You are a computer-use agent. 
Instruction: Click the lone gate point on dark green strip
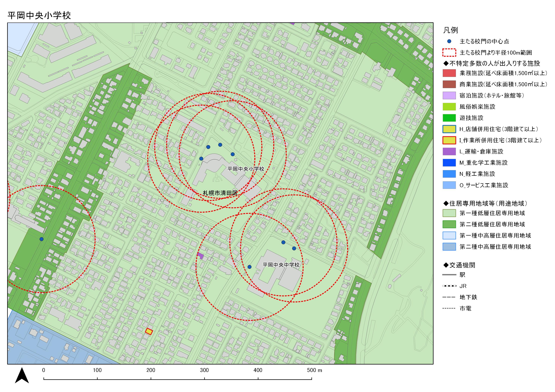coord(41,239)
